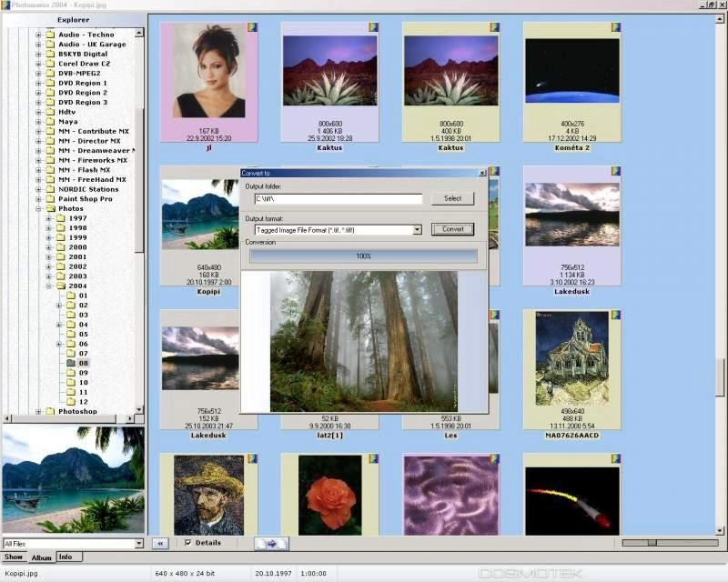Click the DVD Region 1 folder icon
This screenshot has width=728, height=582.
click(50, 83)
